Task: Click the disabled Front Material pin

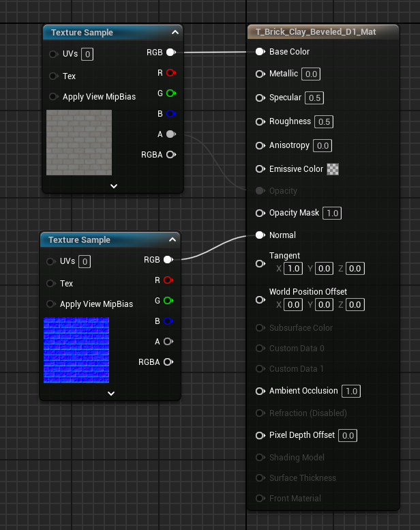Action: click(x=260, y=498)
